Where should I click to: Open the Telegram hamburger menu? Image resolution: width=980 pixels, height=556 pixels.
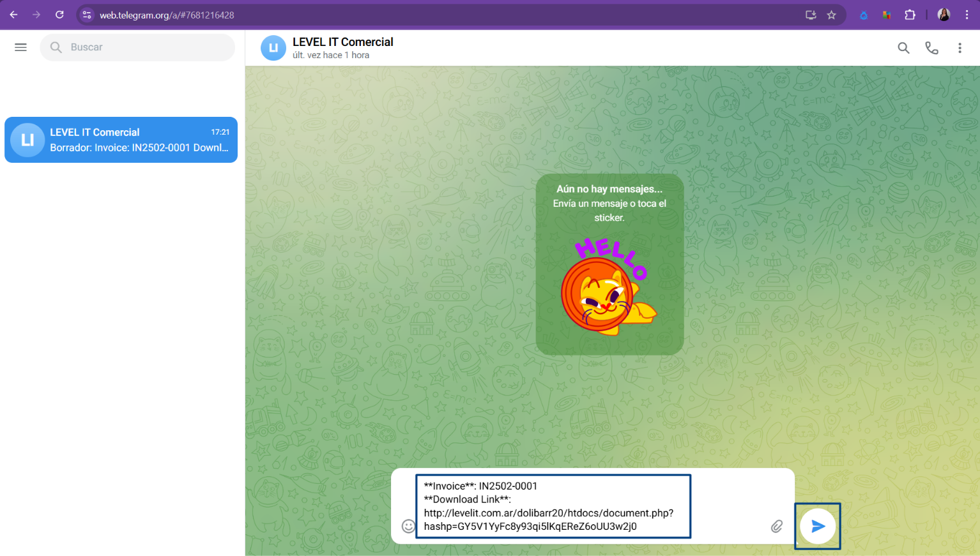[x=20, y=47]
